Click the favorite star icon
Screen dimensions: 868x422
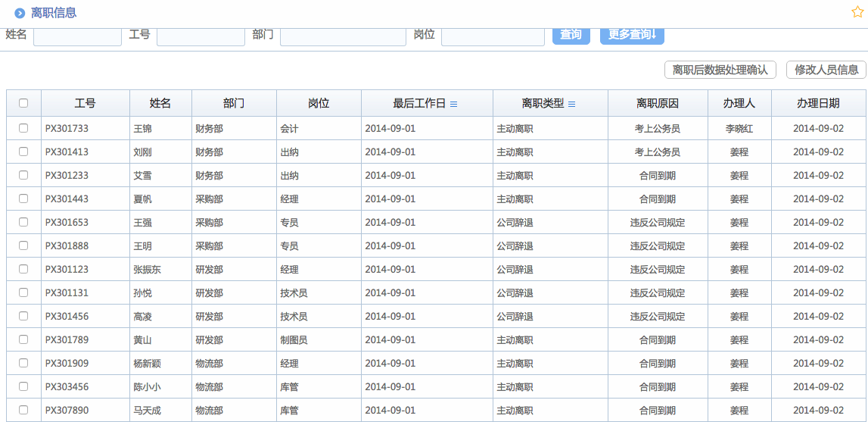(x=857, y=12)
